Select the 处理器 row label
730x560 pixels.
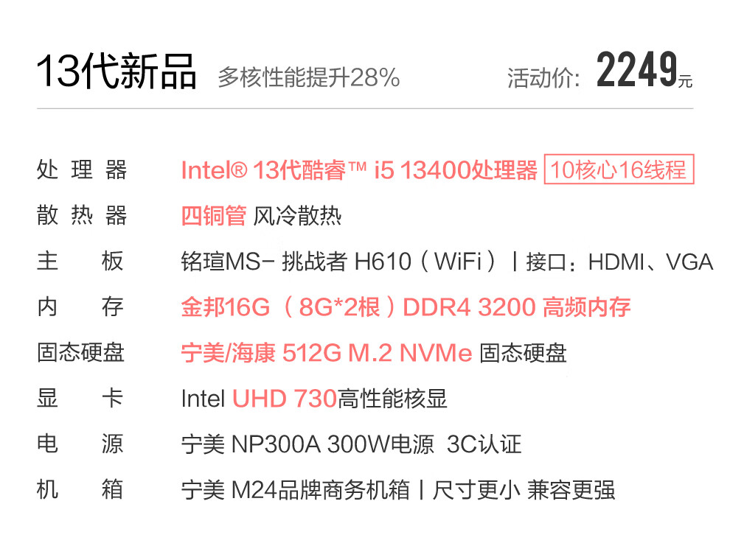82,169
